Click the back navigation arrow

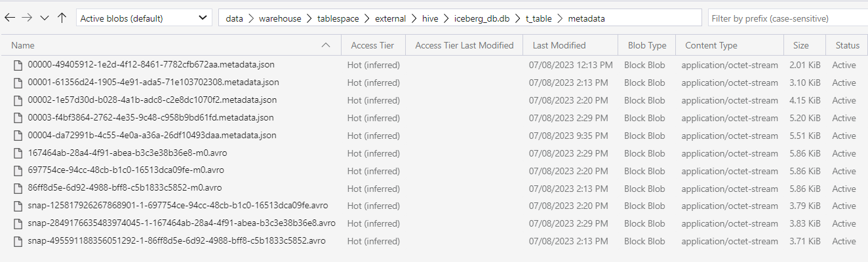coord(10,18)
